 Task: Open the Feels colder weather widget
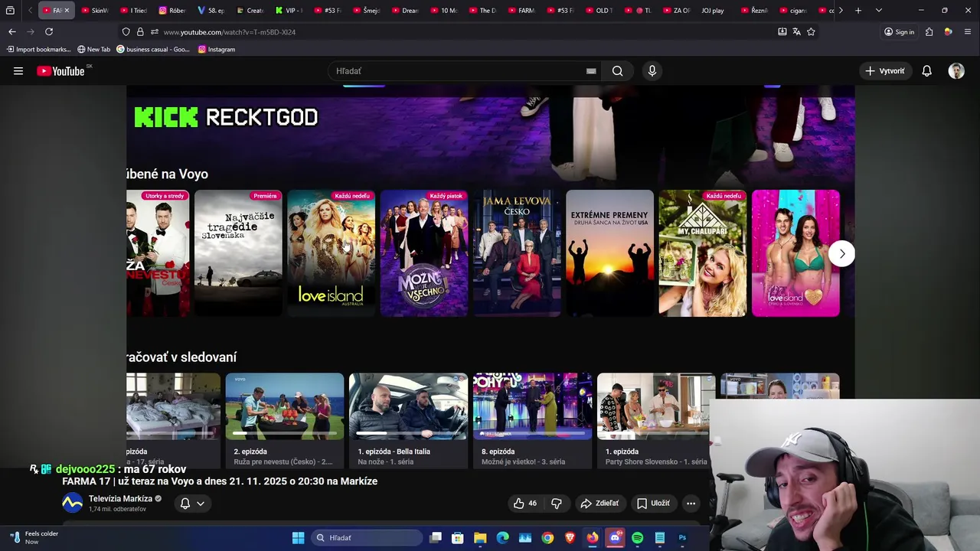click(x=34, y=538)
